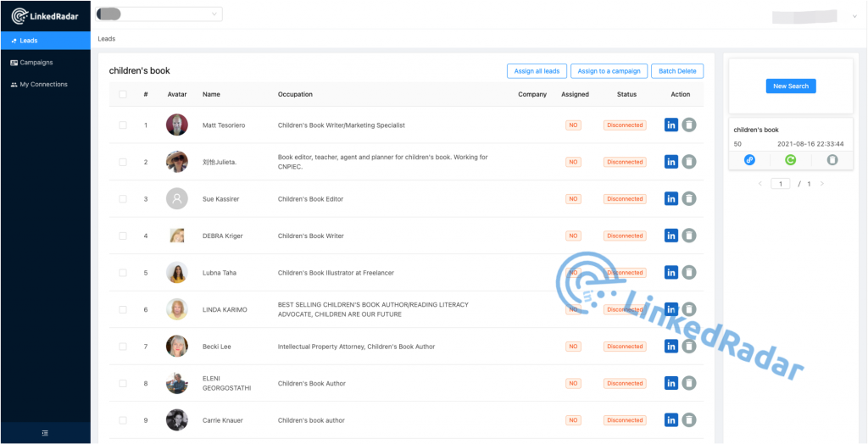
Task: Open the account dropdown at top left
Action: (x=159, y=14)
